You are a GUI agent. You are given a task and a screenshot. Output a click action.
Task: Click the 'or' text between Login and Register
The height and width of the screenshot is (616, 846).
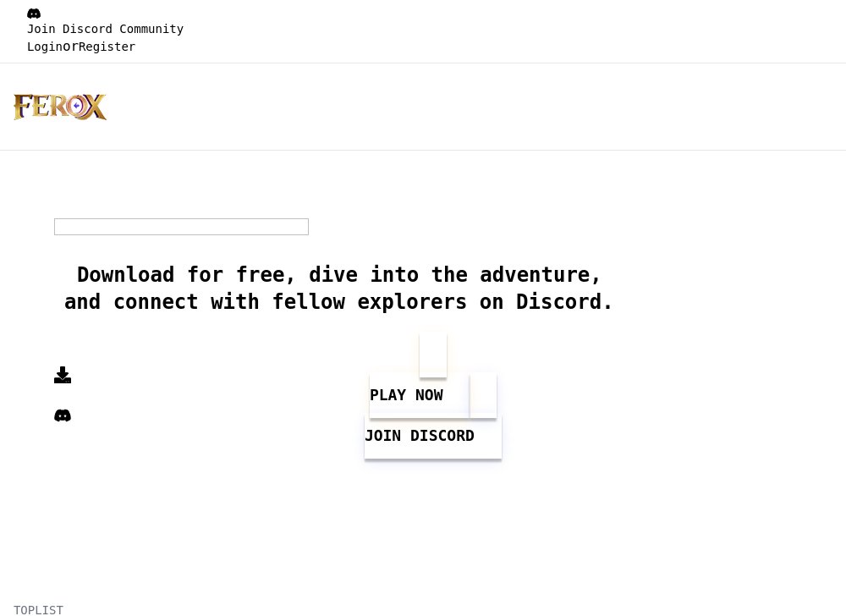(x=70, y=47)
